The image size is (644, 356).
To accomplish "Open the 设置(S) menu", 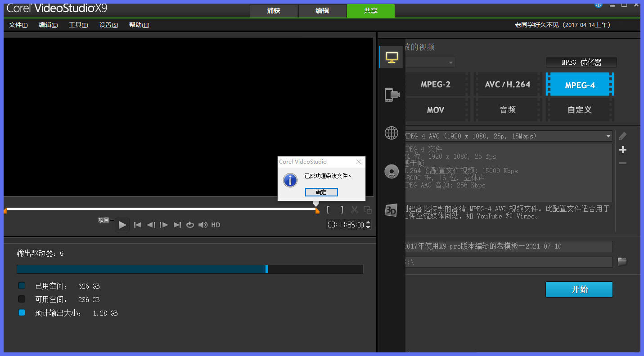I will (x=108, y=25).
